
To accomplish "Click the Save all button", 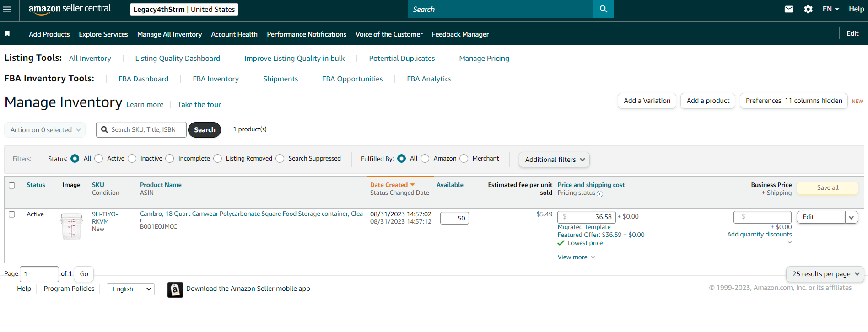I will [x=828, y=188].
